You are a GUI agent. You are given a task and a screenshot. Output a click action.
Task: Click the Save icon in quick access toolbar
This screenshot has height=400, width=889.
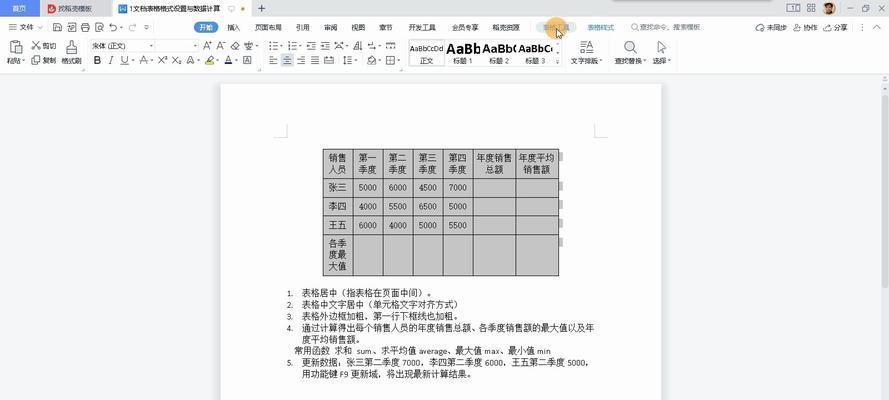click(x=57, y=27)
